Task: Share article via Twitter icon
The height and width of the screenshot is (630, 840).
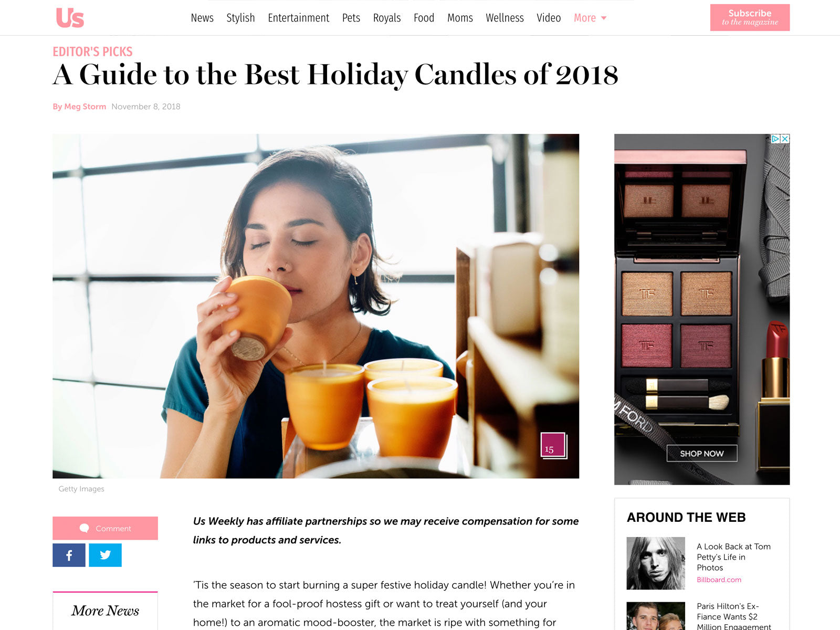Action: [x=105, y=555]
